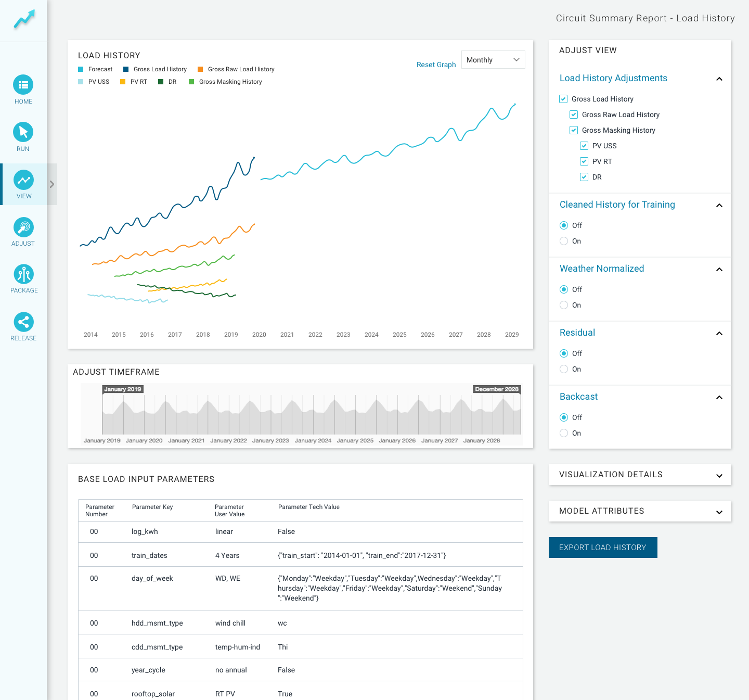Open the View chart icon
The height and width of the screenshot is (700, 749).
[x=23, y=180]
